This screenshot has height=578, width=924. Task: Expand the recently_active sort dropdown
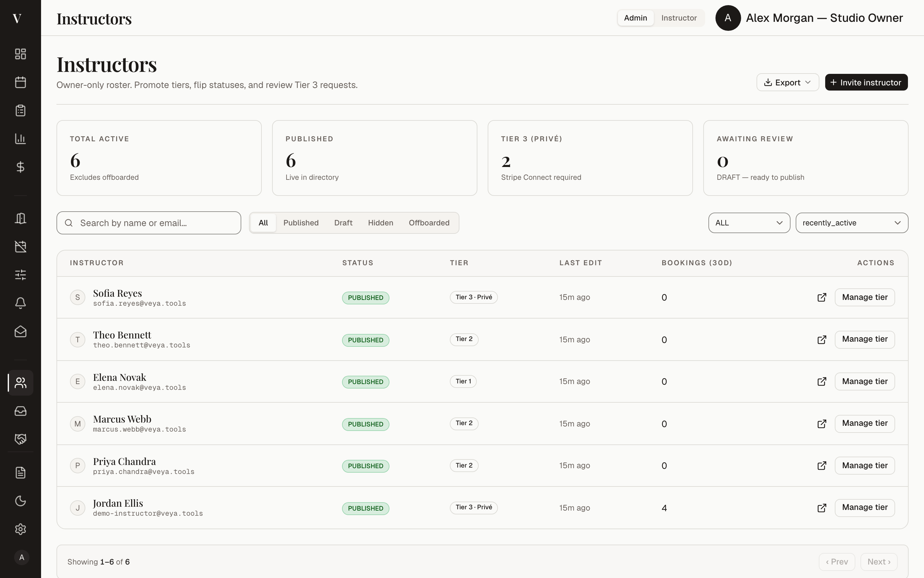click(852, 223)
